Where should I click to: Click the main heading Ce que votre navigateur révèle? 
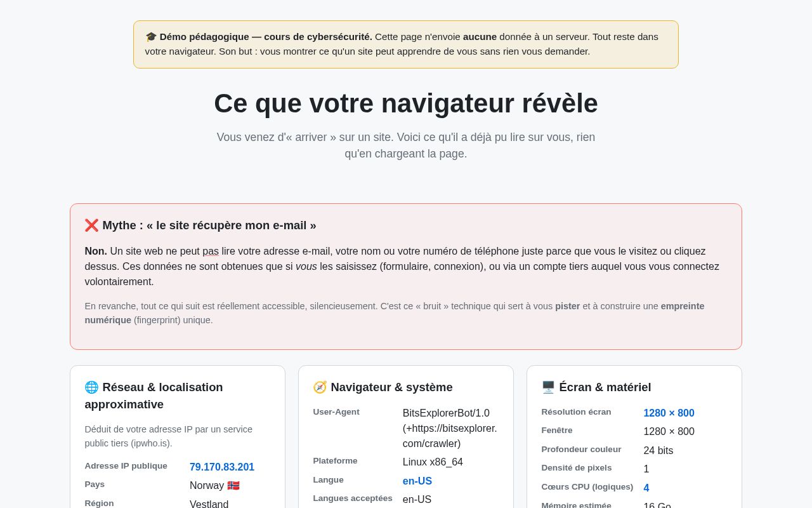pyautogui.click(x=406, y=104)
